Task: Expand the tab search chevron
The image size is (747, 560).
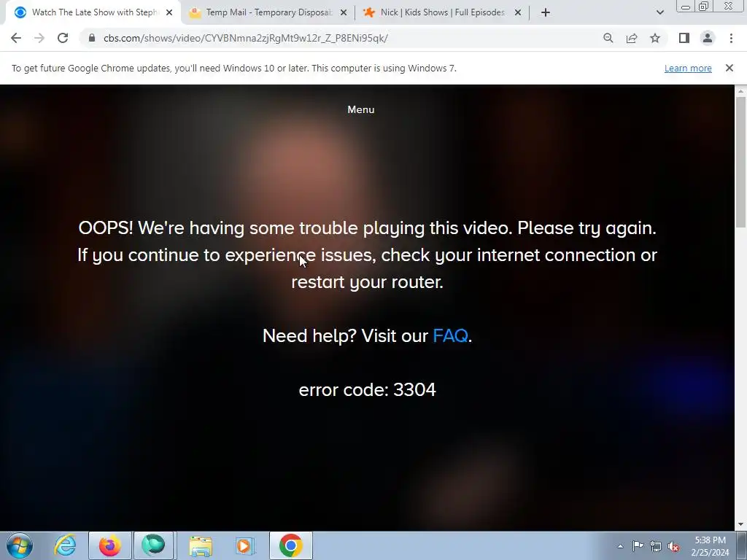Action: (659, 12)
